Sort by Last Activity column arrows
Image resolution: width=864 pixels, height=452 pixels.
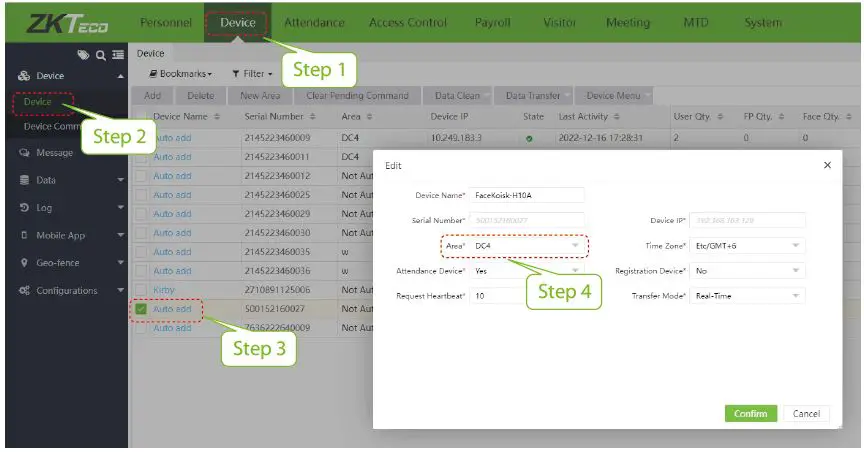pos(617,116)
